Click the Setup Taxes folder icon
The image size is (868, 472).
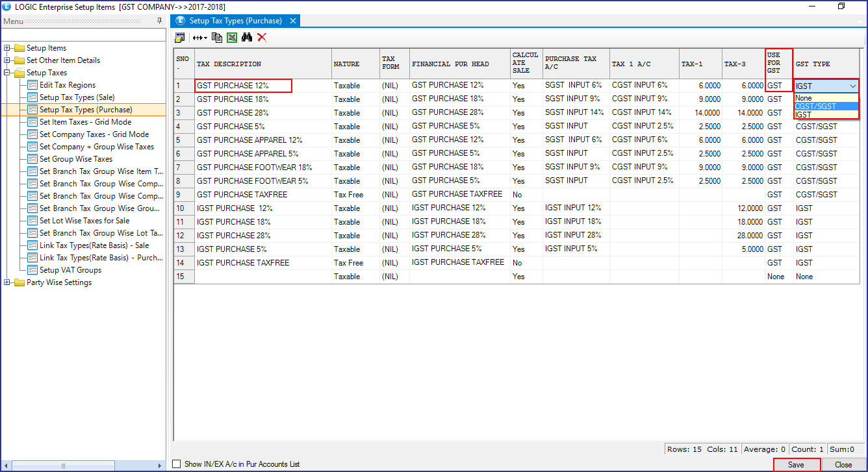(x=19, y=73)
